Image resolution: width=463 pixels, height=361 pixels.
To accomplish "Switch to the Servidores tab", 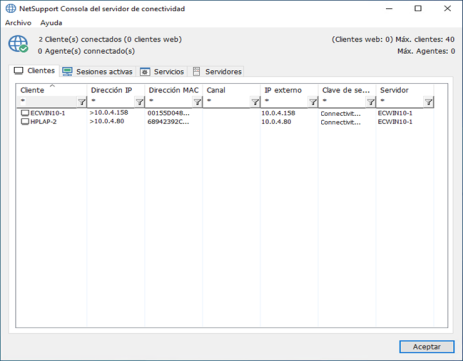I will click(217, 71).
